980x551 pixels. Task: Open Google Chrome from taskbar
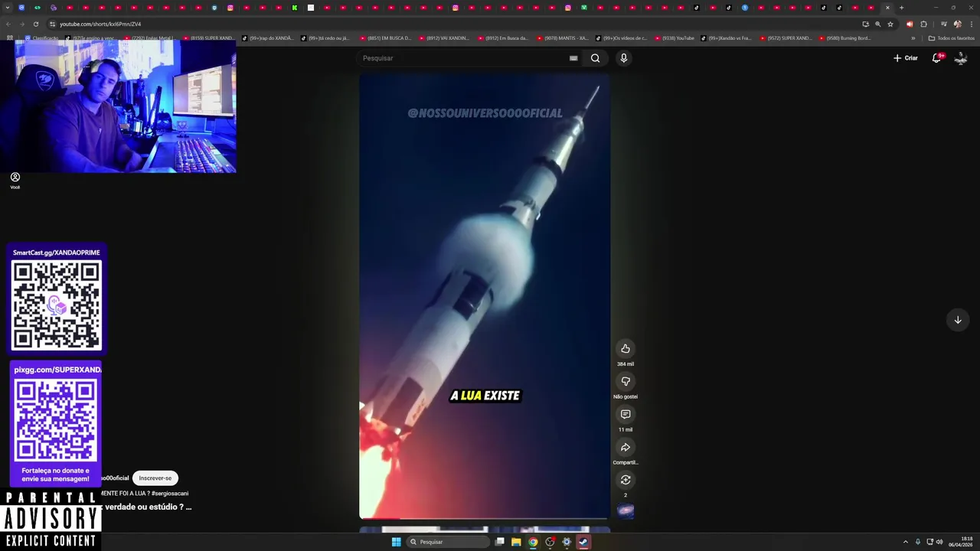click(x=533, y=542)
